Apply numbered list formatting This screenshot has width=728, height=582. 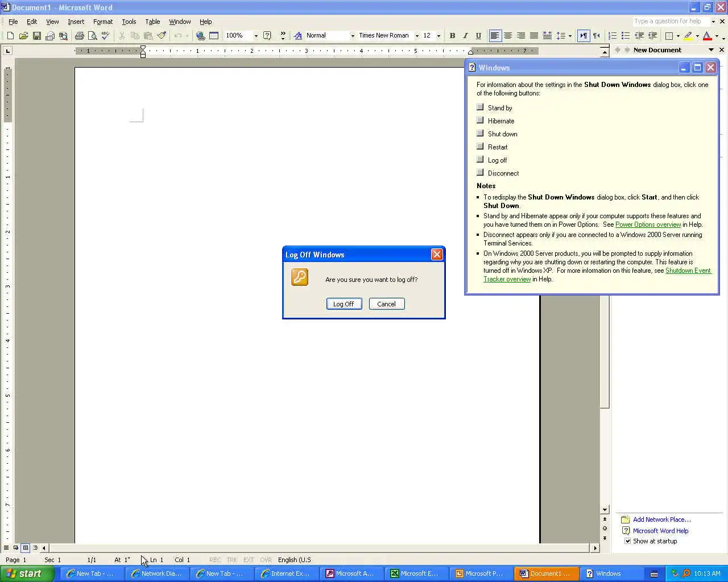(x=613, y=36)
